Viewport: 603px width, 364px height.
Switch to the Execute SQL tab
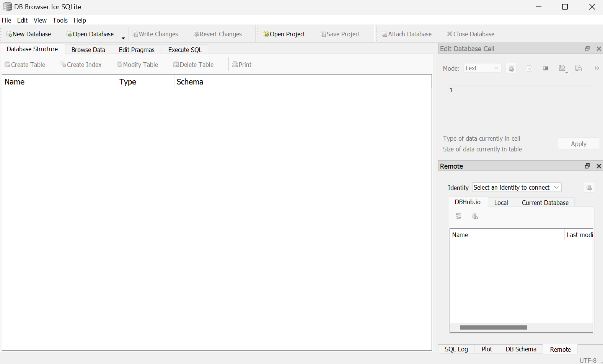[185, 50]
